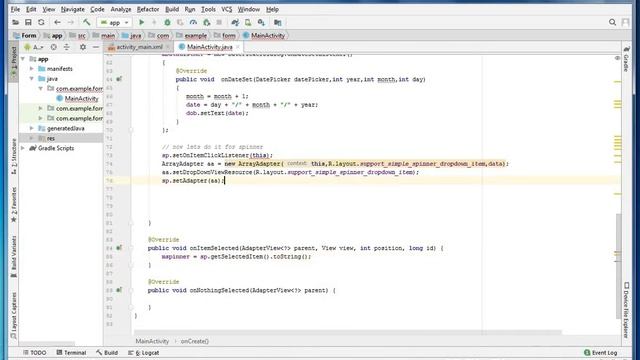Image resolution: width=640 pixels, height=360 pixels.
Task: Click the src breadcrumb in navigation bar
Action: click(x=78, y=36)
